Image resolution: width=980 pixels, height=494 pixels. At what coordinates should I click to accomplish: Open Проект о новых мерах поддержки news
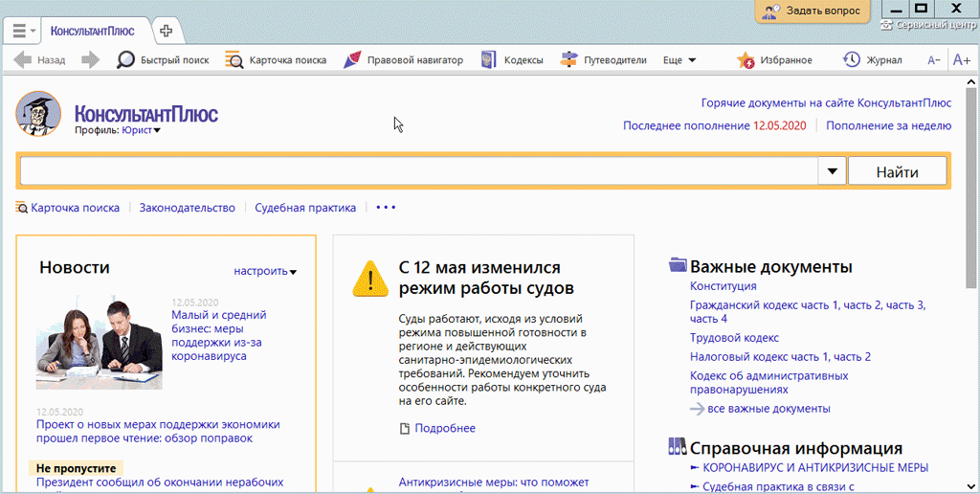coord(158,431)
